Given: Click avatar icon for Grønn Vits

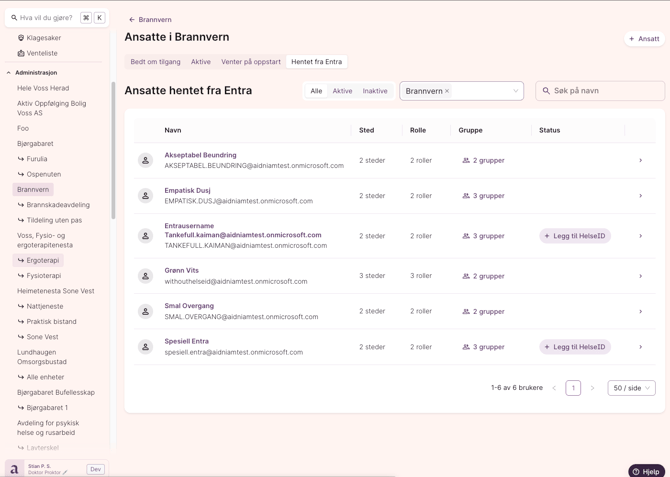Looking at the screenshot, I should coord(145,276).
